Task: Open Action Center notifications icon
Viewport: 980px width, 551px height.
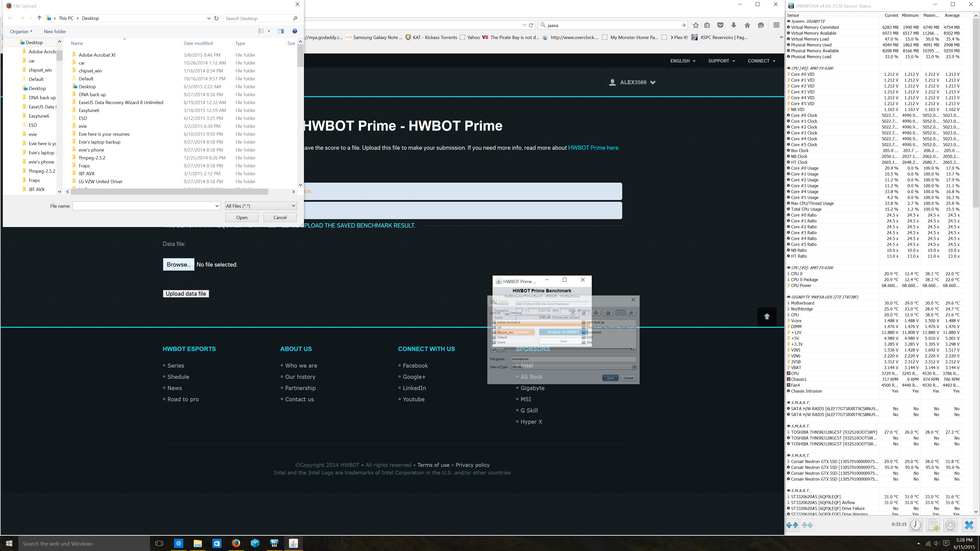Action: click(946, 543)
